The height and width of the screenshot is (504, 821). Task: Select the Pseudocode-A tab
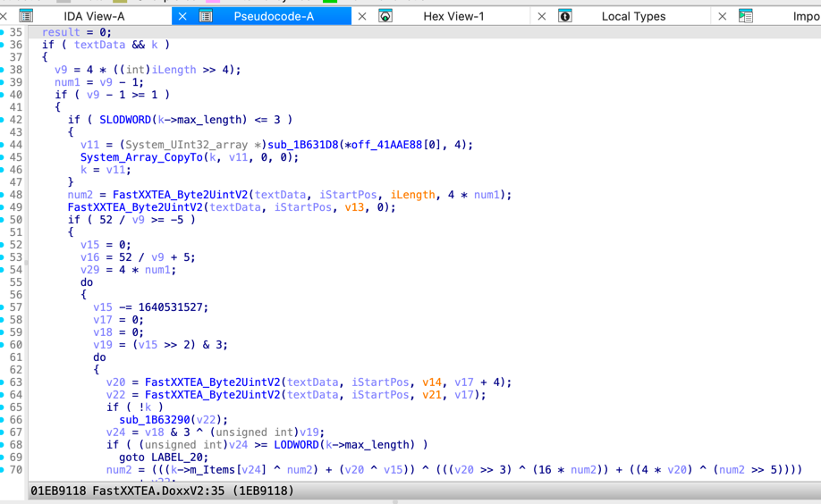pyautogui.click(x=274, y=16)
